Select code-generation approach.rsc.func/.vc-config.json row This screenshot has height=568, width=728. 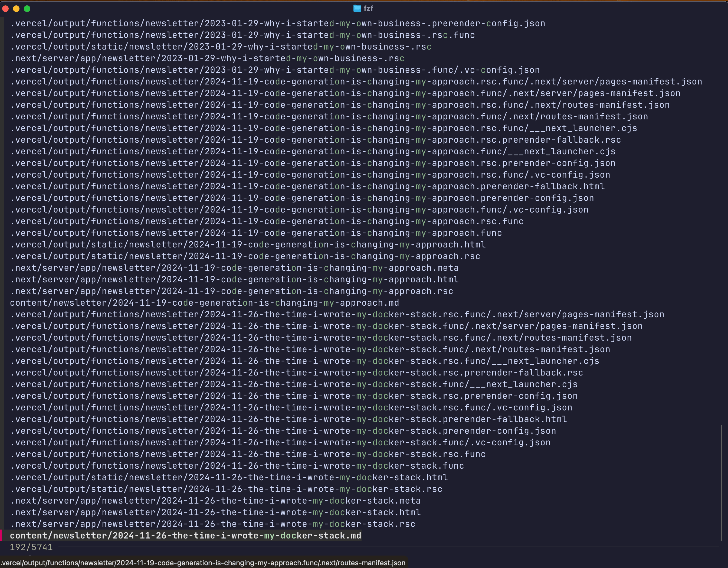tap(310, 175)
